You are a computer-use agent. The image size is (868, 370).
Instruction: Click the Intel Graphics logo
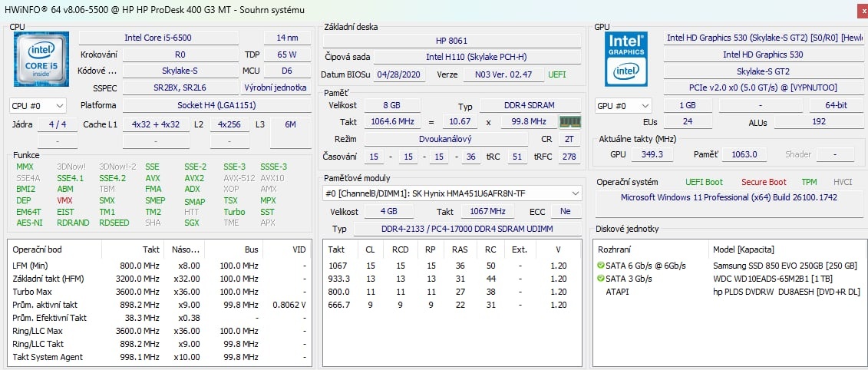[x=625, y=58]
